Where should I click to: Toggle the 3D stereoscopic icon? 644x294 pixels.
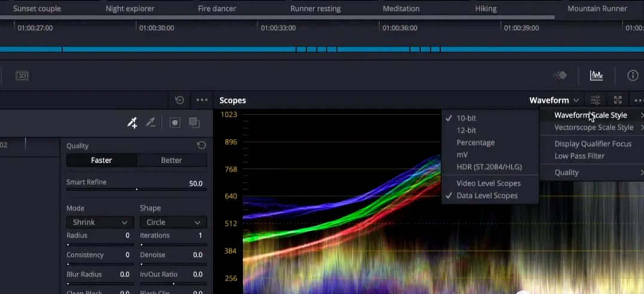(x=22, y=75)
